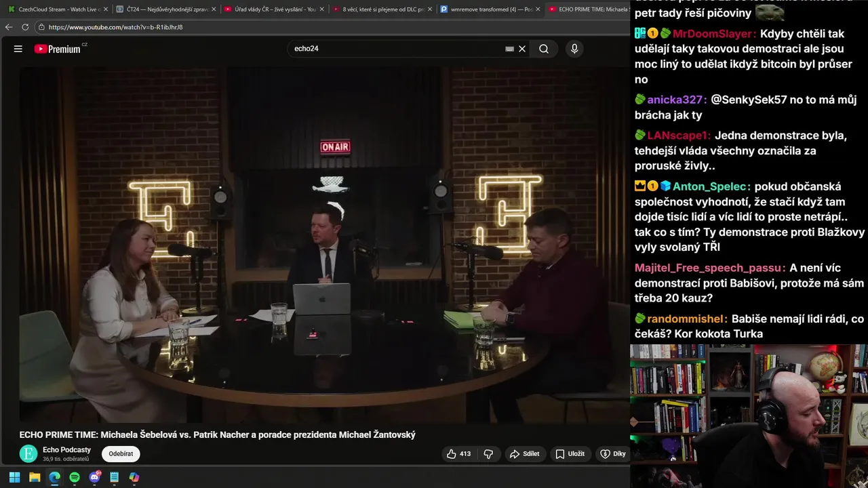
Task: Open Spotify from the taskbar
Action: [75, 477]
